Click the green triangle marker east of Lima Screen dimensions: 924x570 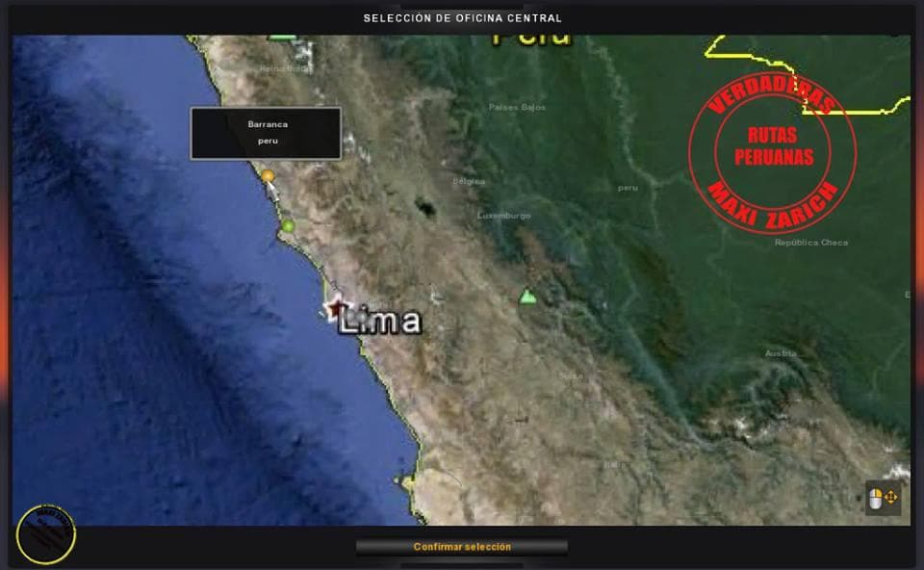pyautogui.click(x=528, y=296)
